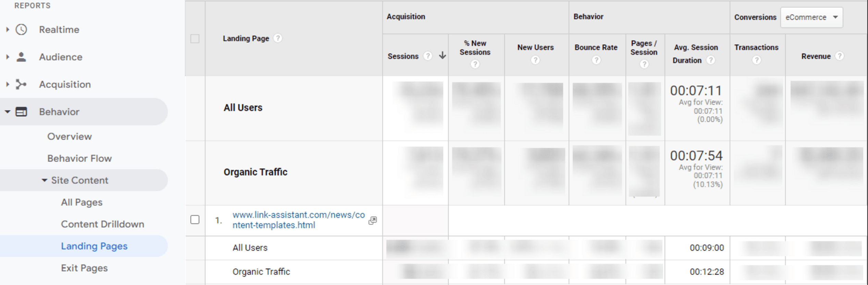Collapse the Behavior section
This screenshot has width=868, height=285.
(x=8, y=112)
